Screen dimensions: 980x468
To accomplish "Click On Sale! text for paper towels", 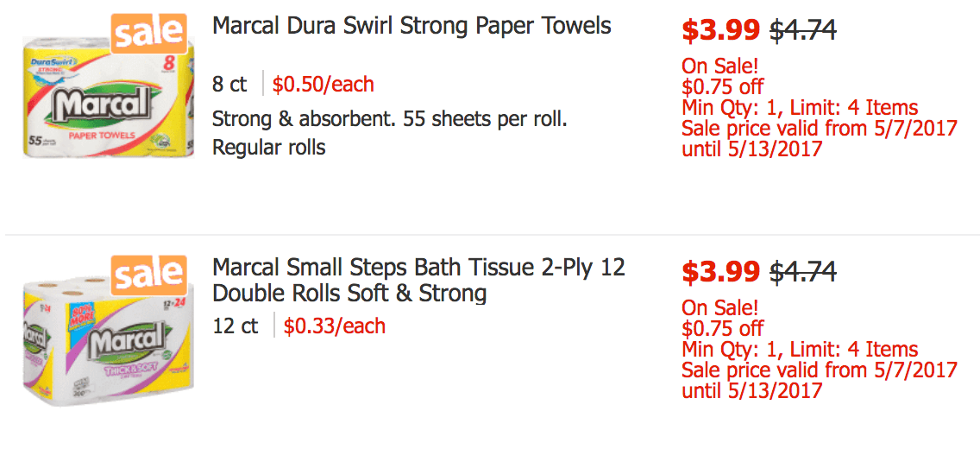I will tap(720, 66).
